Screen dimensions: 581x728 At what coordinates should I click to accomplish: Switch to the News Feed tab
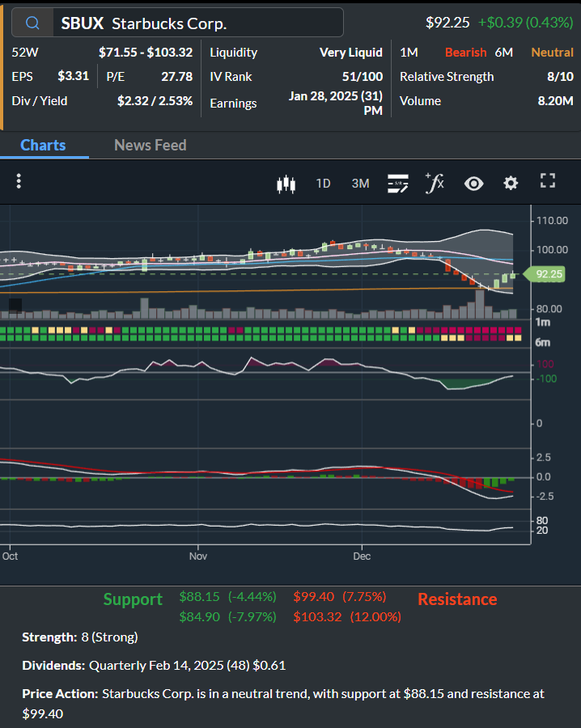coord(151,146)
